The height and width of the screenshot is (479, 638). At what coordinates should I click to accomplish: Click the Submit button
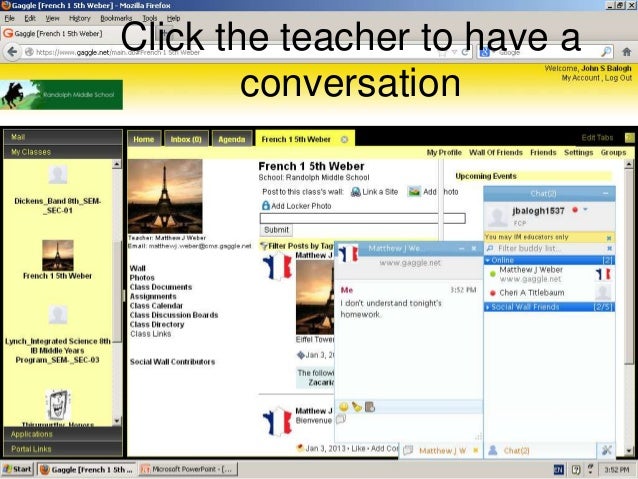point(276,230)
